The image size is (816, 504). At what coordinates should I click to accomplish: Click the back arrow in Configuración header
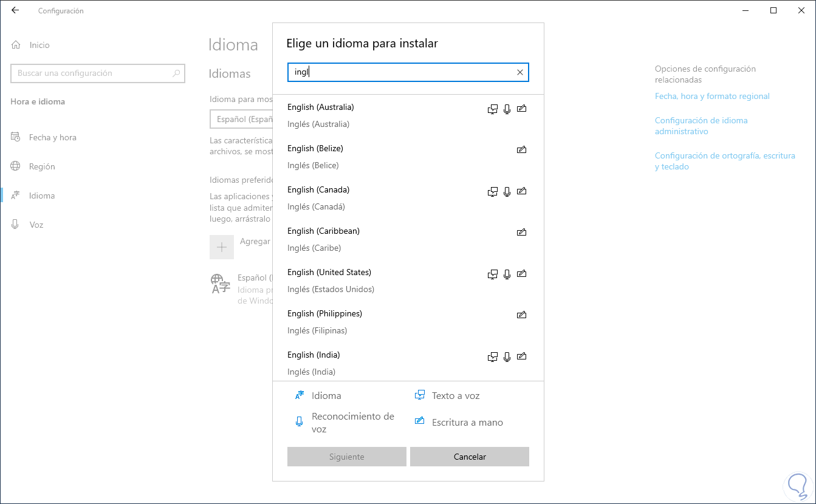coord(15,10)
